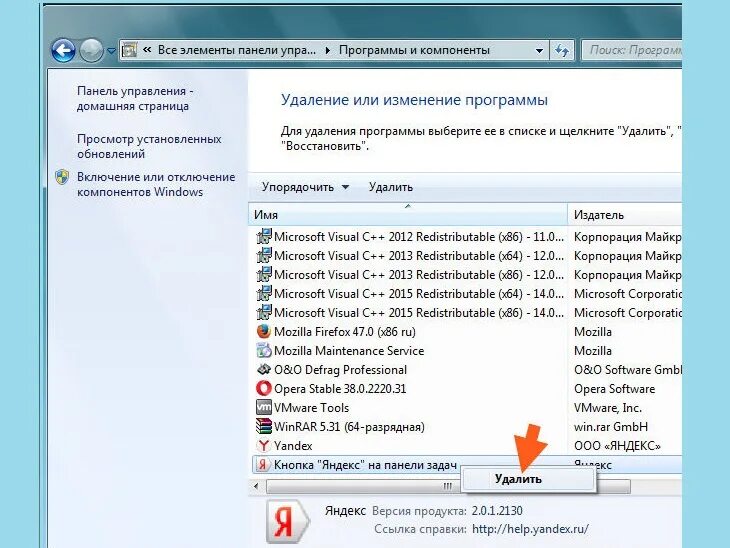Click the large Яндекс logo in details pane
Screen dimensions: 730x548
coord(287,521)
